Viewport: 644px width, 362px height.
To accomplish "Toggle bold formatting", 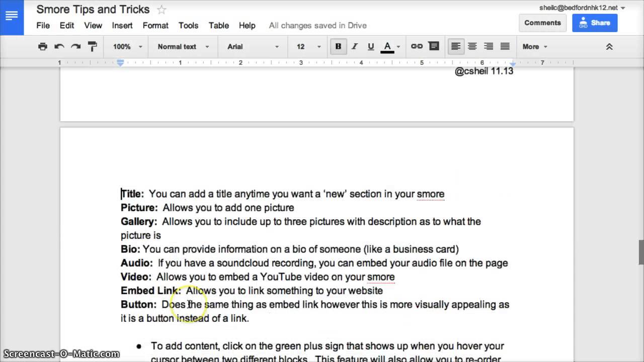I will tap(338, 46).
